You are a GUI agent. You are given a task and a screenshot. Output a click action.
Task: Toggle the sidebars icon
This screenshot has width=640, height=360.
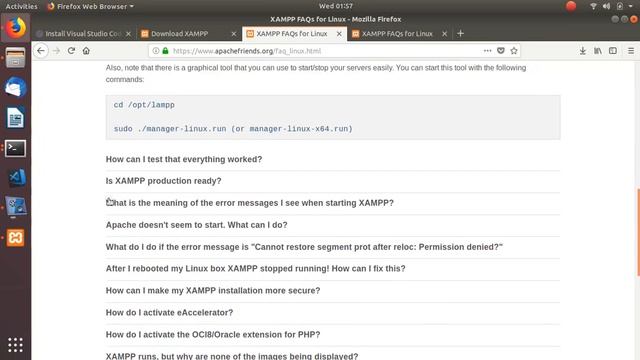(x=613, y=51)
